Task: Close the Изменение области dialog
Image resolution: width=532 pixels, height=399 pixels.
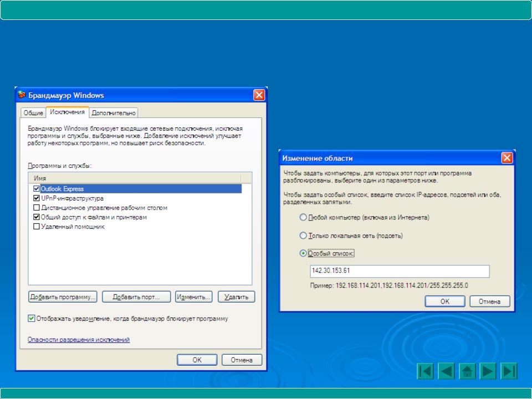Action: 507,158
